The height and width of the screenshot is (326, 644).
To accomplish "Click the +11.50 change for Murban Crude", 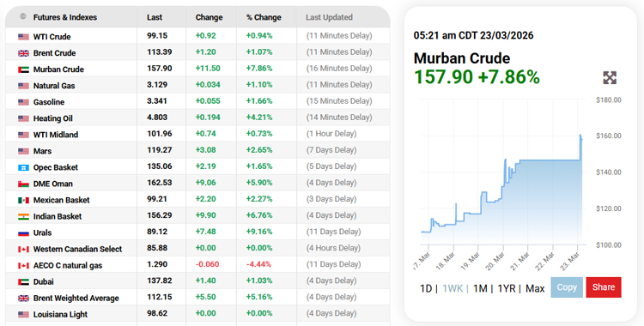I will tap(208, 68).
